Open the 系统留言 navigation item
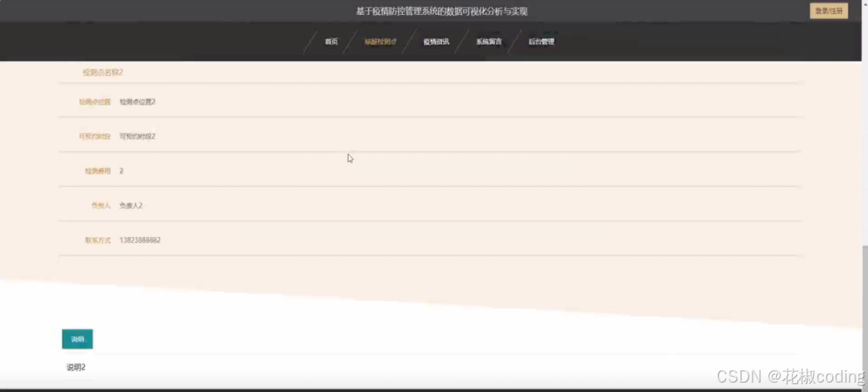This screenshot has width=868, height=392. (x=489, y=42)
